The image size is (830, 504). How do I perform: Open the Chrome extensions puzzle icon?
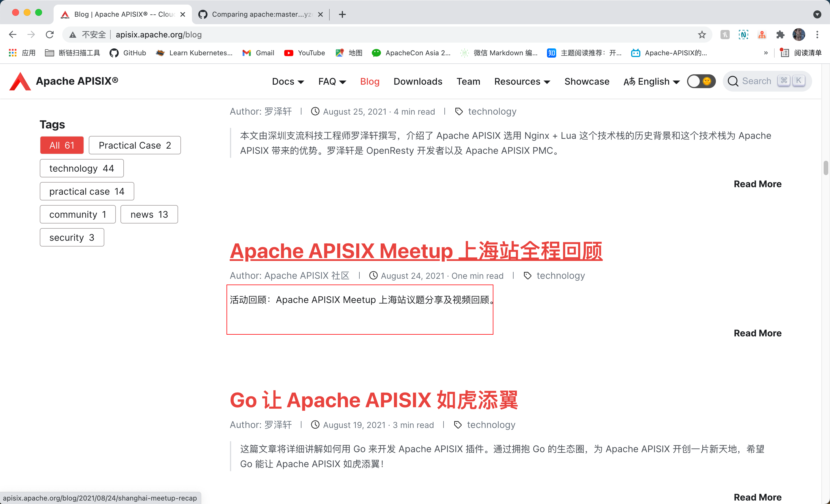780,34
